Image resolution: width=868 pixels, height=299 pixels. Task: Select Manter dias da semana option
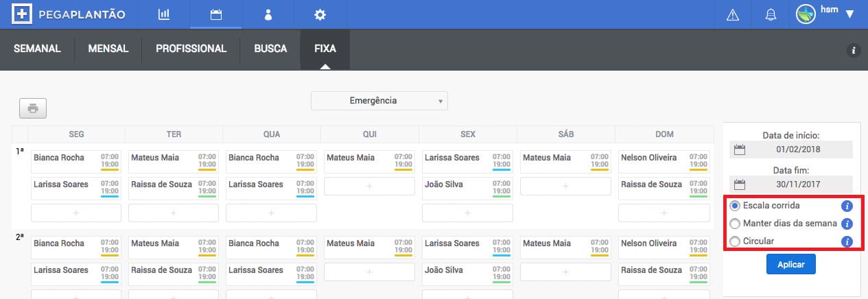735,224
